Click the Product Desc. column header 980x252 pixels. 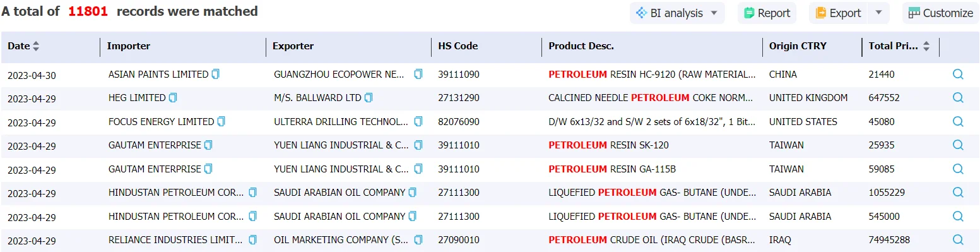point(581,46)
